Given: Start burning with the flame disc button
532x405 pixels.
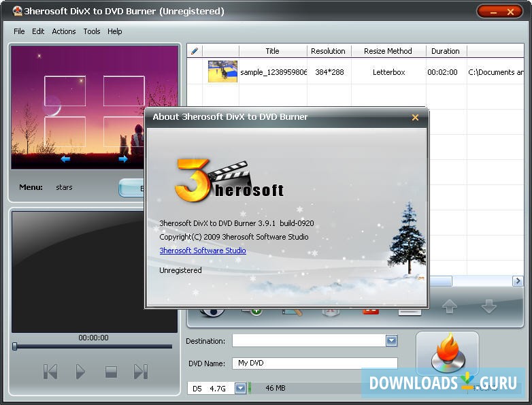Looking at the screenshot, I should coord(448,353).
